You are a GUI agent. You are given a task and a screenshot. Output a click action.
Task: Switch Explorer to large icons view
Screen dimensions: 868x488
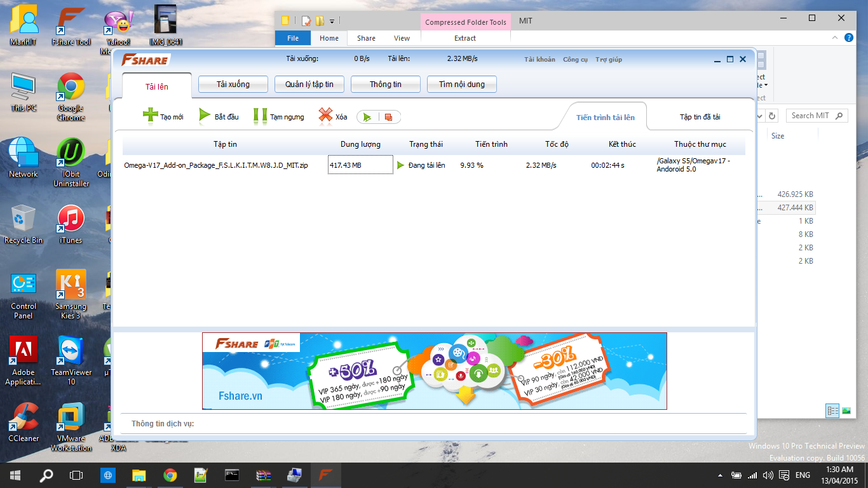point(846,411)
